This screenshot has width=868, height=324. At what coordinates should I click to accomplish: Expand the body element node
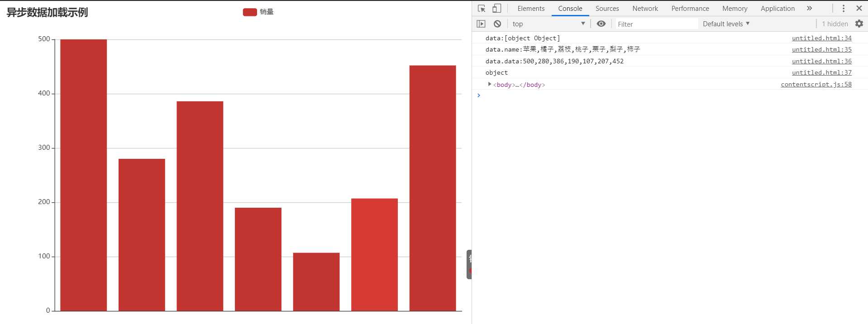489,84
